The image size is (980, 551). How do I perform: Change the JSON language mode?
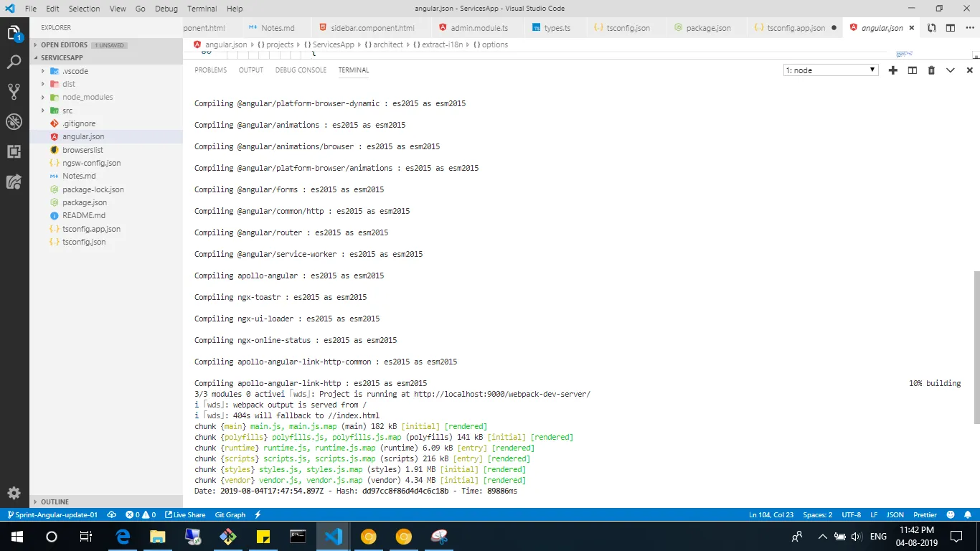pos(895,514)
